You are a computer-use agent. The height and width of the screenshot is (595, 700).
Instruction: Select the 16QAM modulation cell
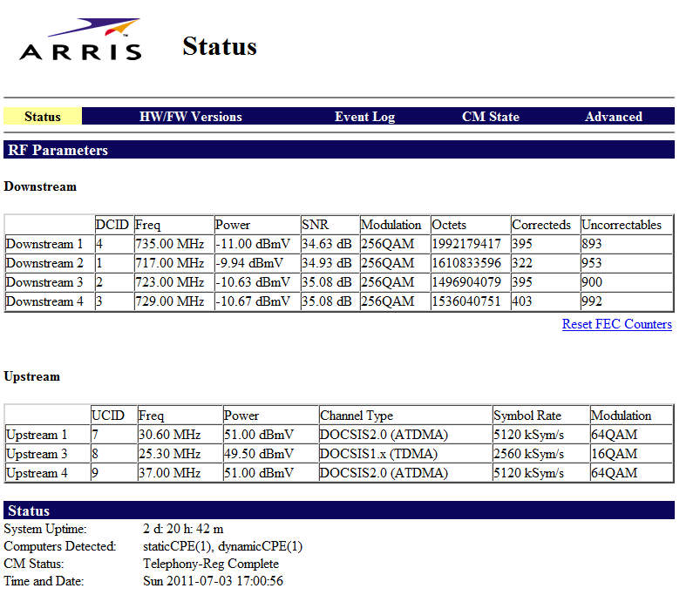615,454
